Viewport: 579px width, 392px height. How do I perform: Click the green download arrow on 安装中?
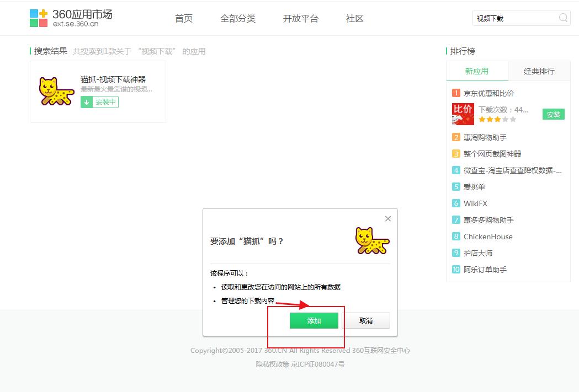click(88, 102)
